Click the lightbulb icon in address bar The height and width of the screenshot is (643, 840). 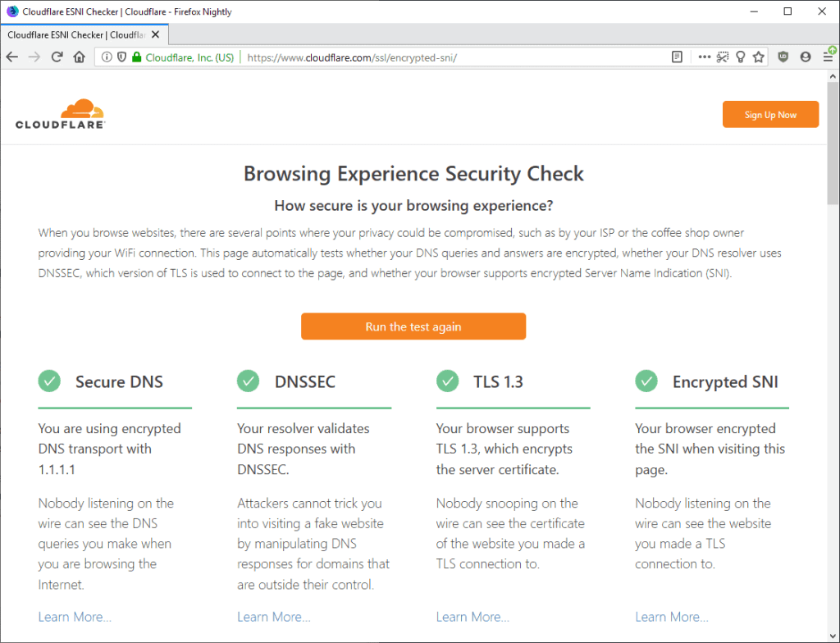[x=741, y=57]
